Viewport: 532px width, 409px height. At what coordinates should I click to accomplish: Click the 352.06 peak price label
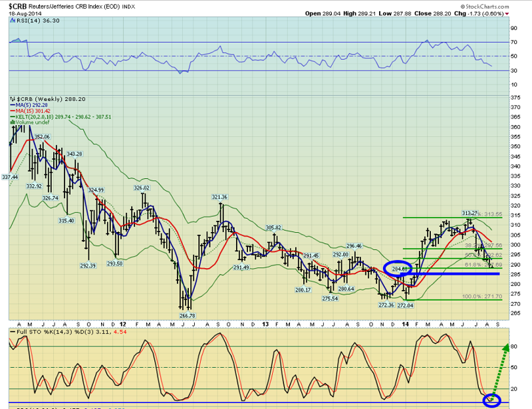coord(42,137)
